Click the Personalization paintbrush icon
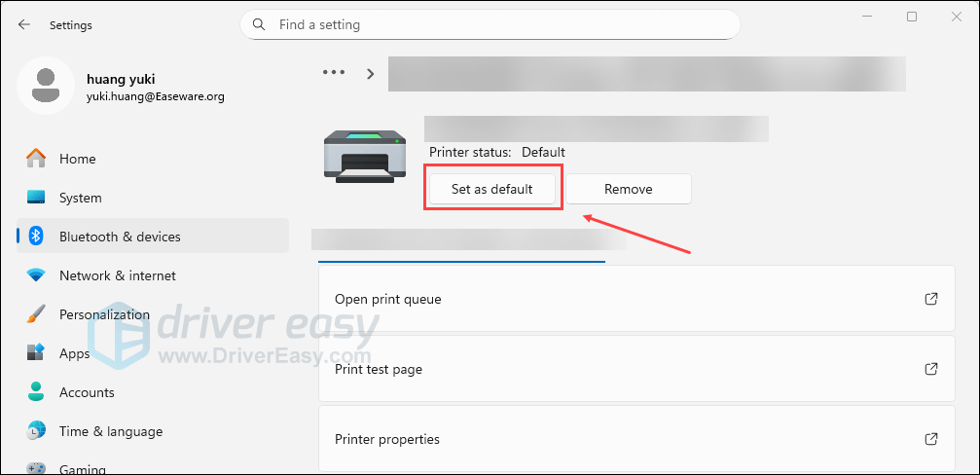Image resolution: width=980 pixels, height=475 pixels. click(x=36, y=314)
